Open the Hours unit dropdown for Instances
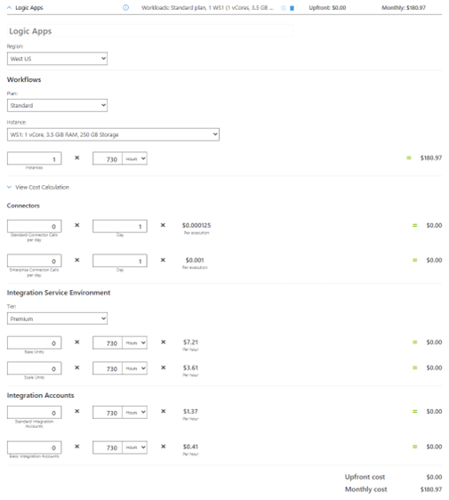The height and width of the screenshot is (500, 449). 135,159
